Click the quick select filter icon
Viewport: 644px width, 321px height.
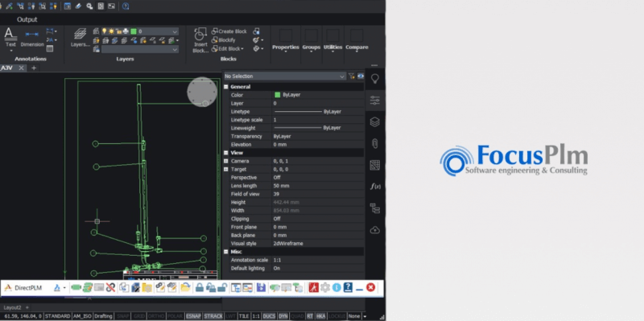click(x=352, y=76)
